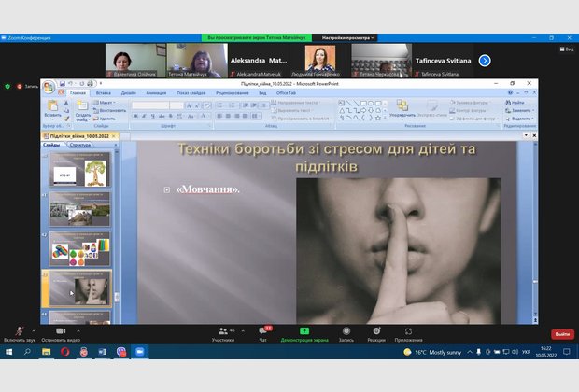579x392 pixels.
Task: Open the Чат chat panel
Action: click(x=262, y=331)
